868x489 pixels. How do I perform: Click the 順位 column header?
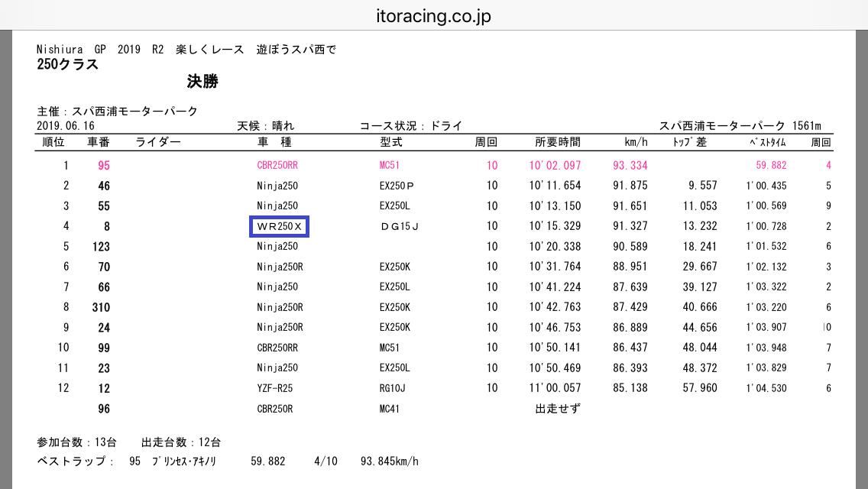pos(53,142)
